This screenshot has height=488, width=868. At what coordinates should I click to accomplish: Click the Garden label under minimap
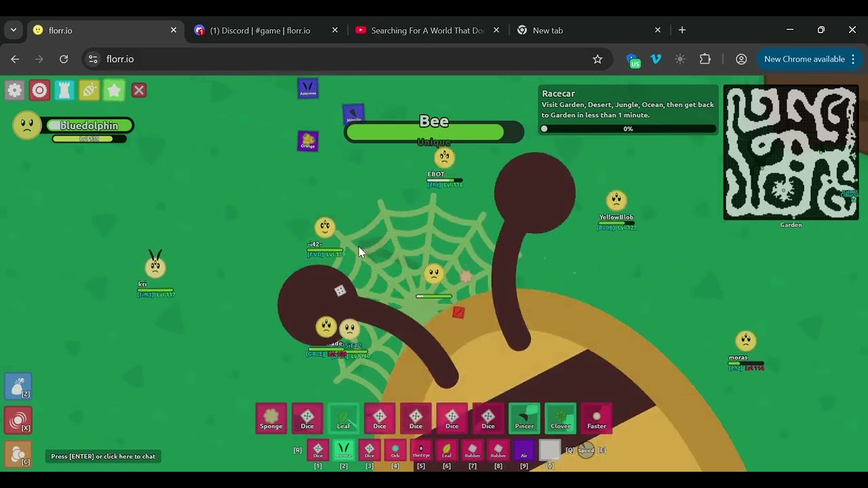click(x=791, y=225)
